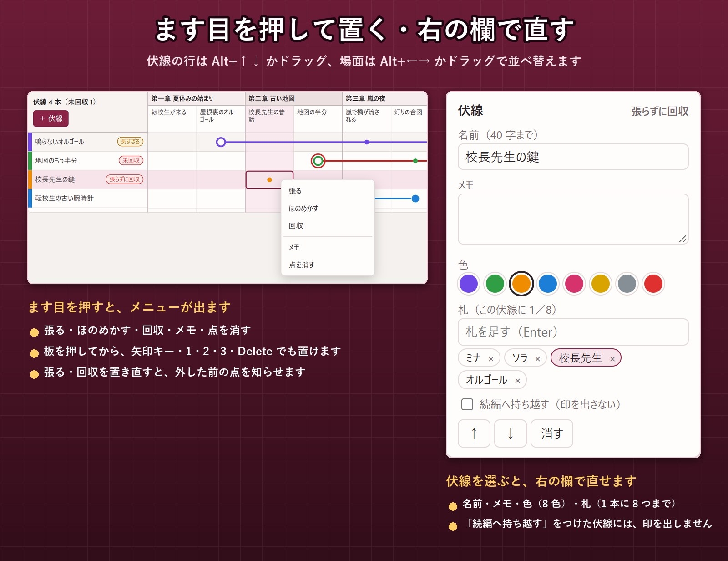
Task: Pick the orange color swatch
Action: 521,283
